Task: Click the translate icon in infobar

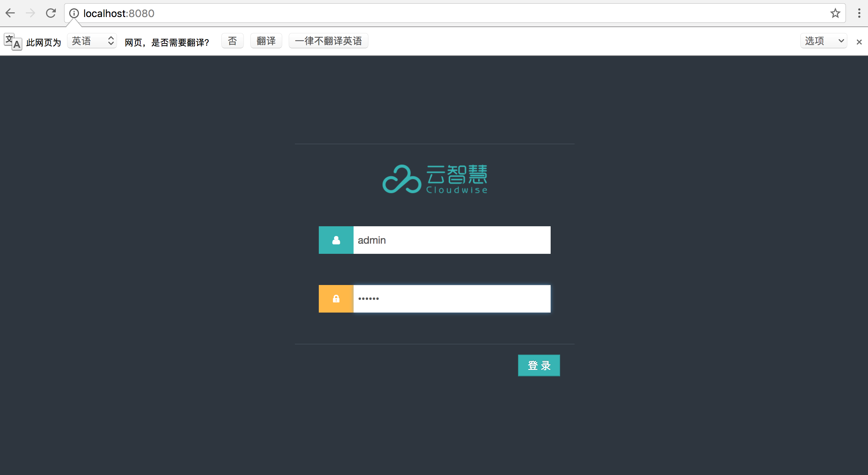Action: [x=13, y=42]
